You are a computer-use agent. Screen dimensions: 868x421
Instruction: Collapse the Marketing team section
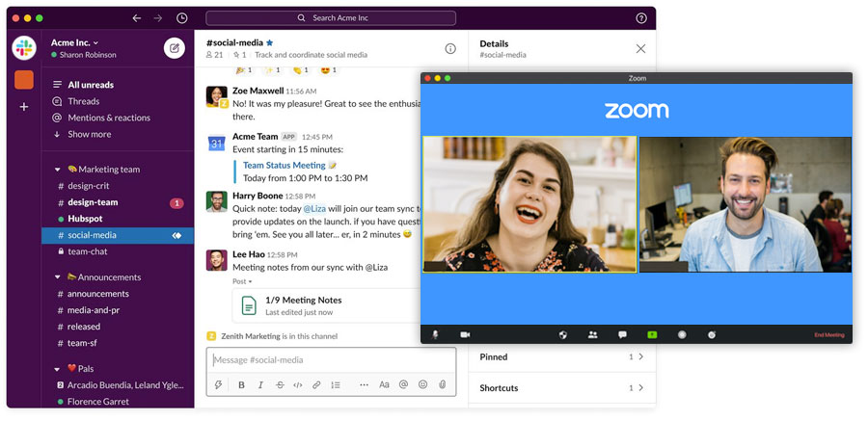point(57,170)
